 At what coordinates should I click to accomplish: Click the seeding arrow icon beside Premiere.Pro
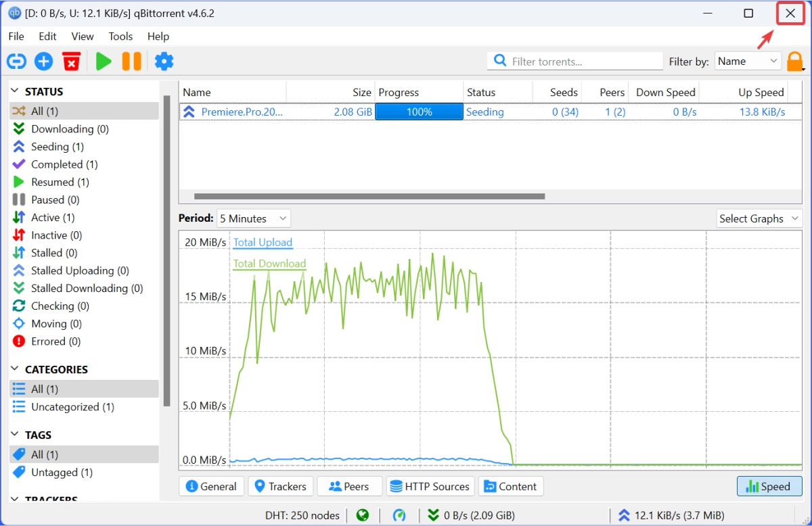[189, 112]
